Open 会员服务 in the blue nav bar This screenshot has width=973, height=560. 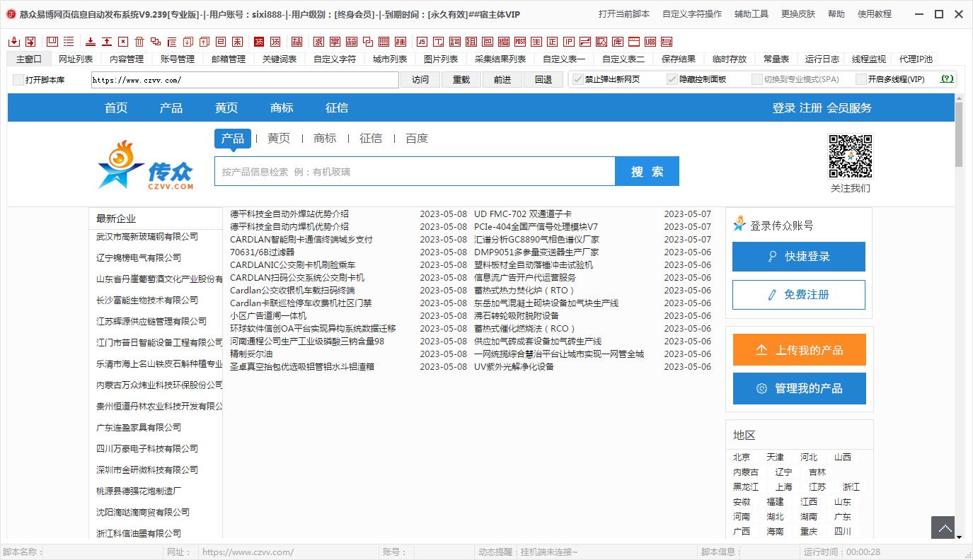[849, 108]
